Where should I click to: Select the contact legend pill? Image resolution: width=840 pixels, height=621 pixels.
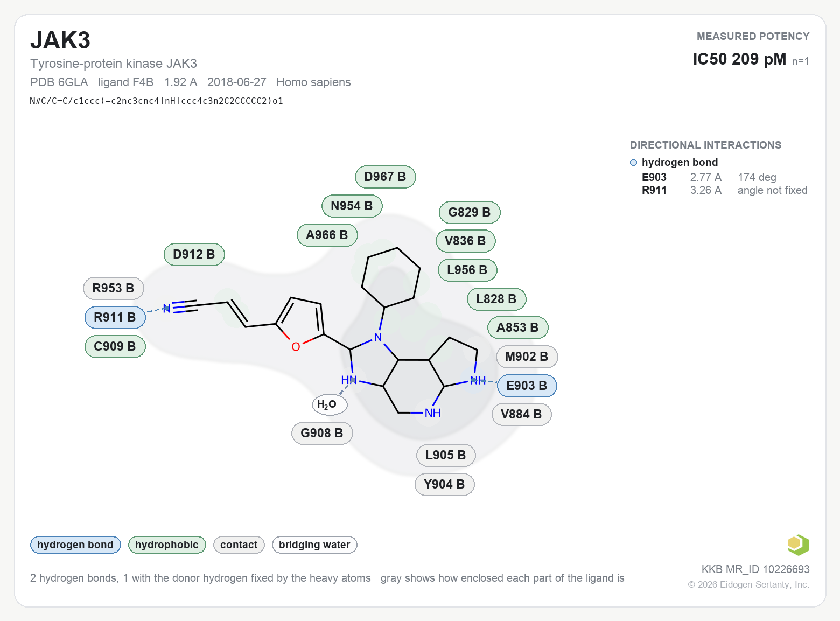(x=239, y=545)
